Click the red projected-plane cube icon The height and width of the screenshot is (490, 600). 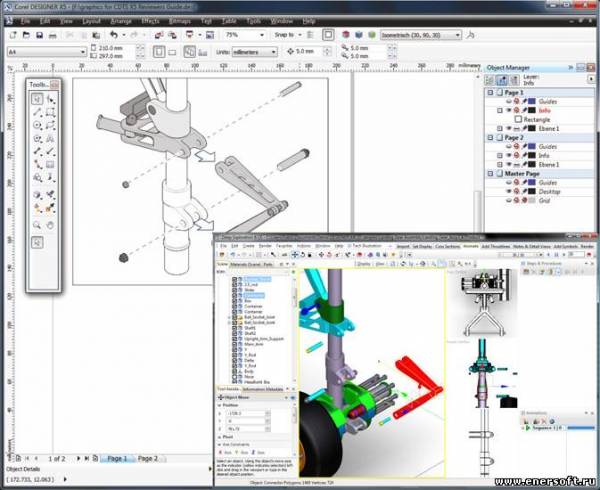(x=346, y=35)
